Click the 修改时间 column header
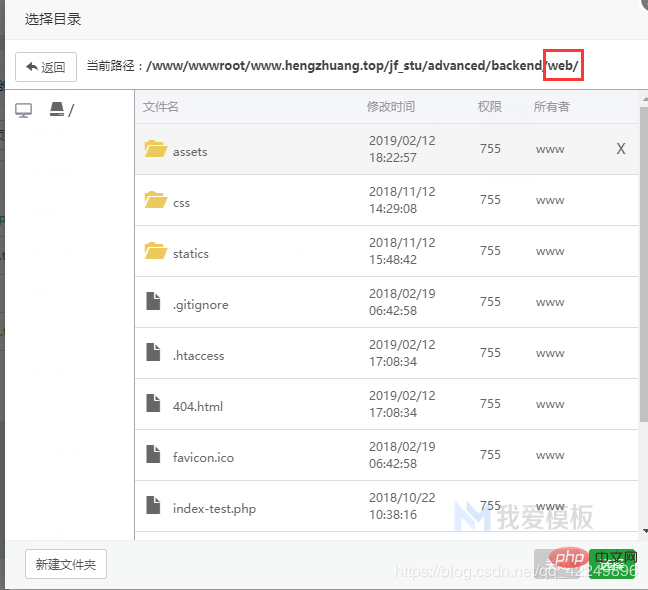 pyautogui.click(x=391, y=107)
